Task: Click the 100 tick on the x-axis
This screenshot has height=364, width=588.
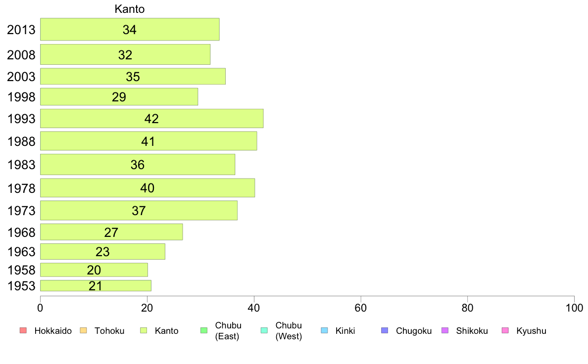Action: pyautogui.click(x=574, y=308)
